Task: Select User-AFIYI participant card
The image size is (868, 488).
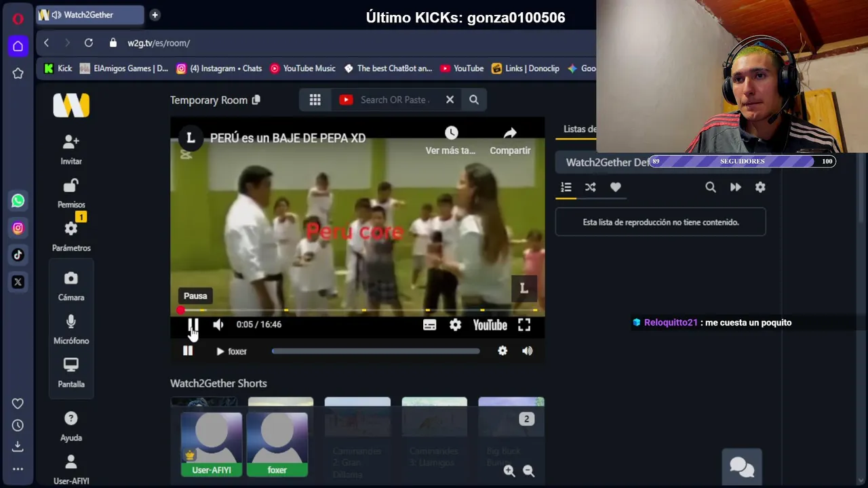Action: 212,444
